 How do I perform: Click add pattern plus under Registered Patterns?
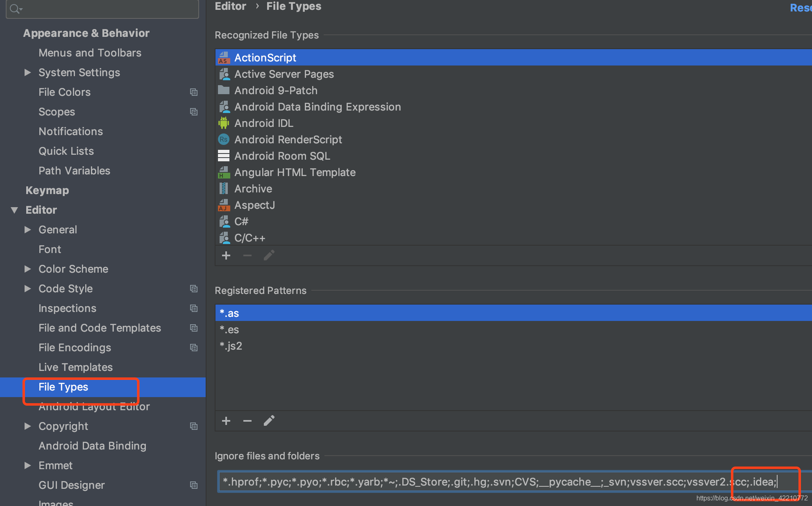point(226,421)
